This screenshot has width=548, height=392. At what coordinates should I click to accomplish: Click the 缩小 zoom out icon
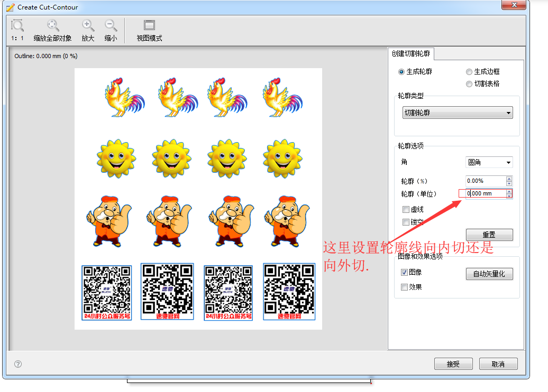pos(111,25)
